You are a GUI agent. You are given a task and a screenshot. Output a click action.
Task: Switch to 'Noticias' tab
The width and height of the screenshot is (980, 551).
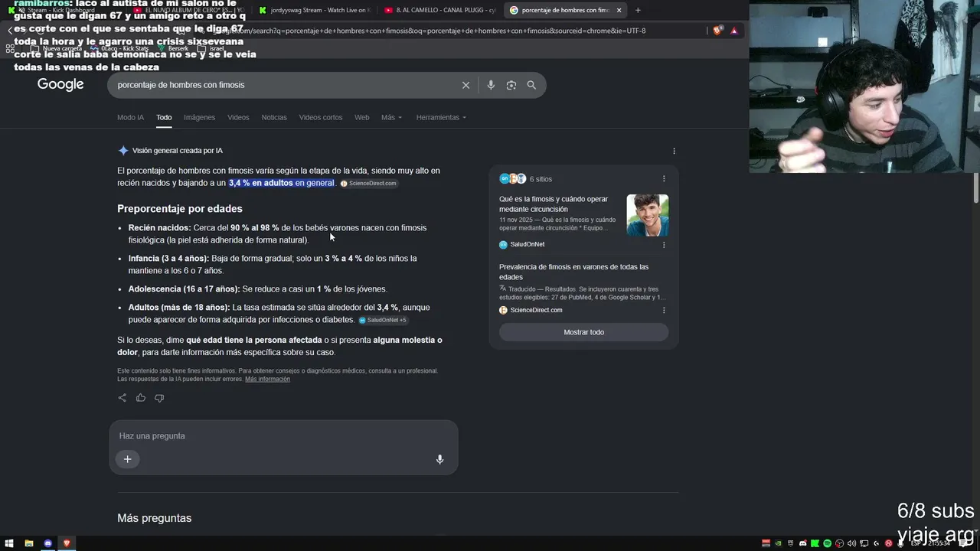(274, 118)
